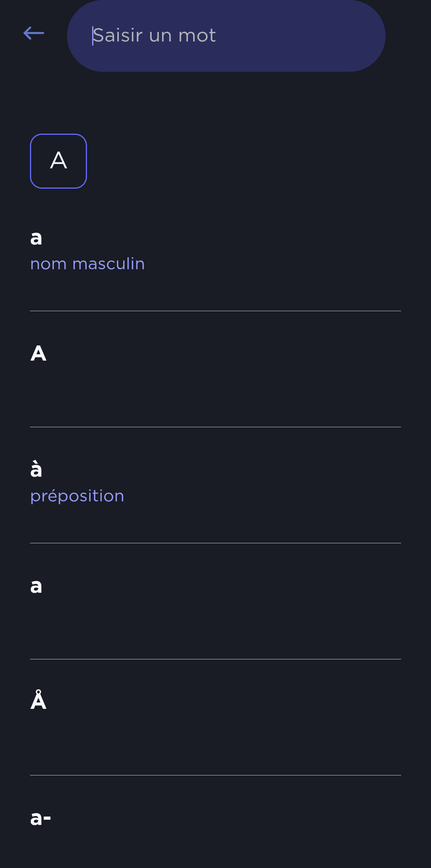The width and height of the screenshot is (431, 868).
Task: Open the lowercase "a" entry below "à"
Action: (36, 586)
